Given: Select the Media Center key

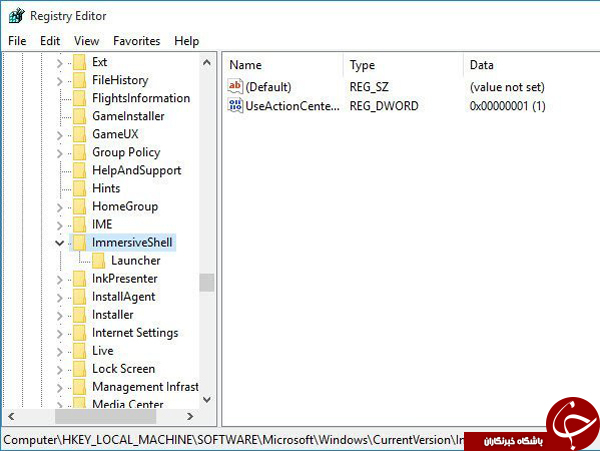Looking at the screenshot, I should click(x=127, y=404).
